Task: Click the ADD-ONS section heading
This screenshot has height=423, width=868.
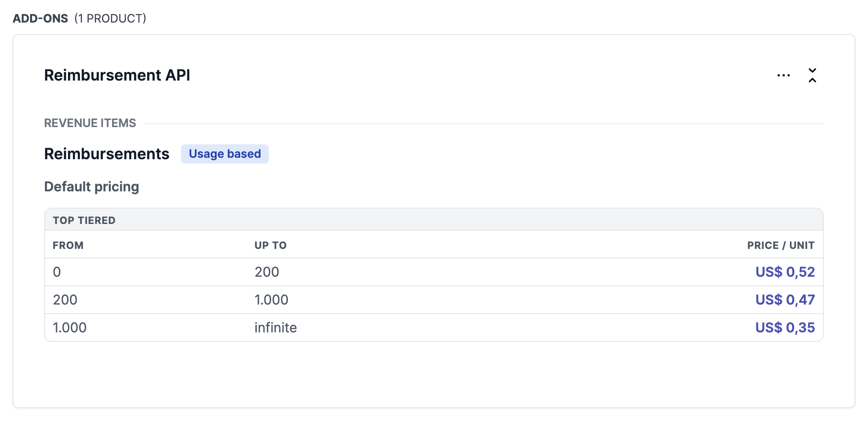Action: (x=40, y=18)
